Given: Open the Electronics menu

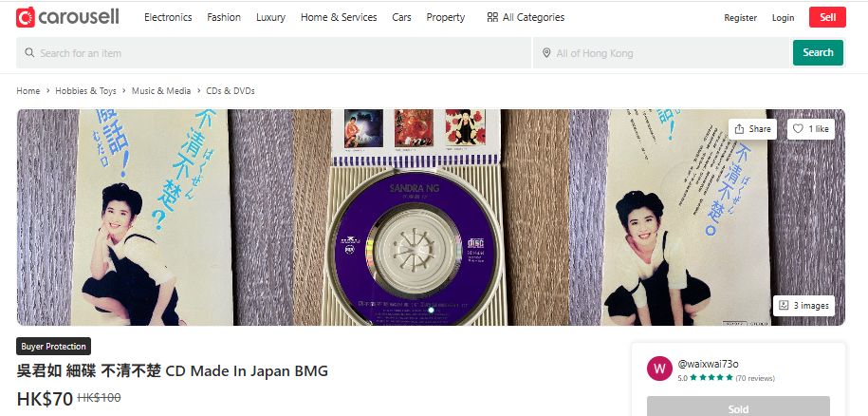Looking at the screenshot, I should (x=168, y=17).
